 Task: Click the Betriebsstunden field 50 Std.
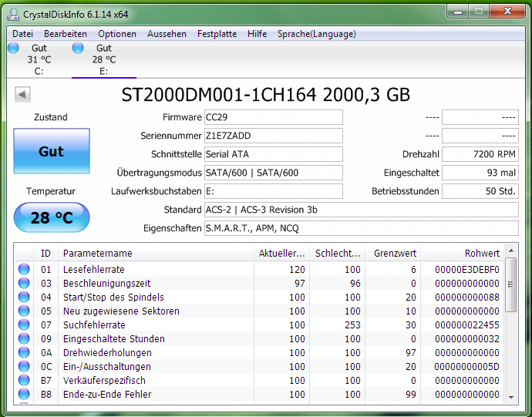[x=480, y=191]
